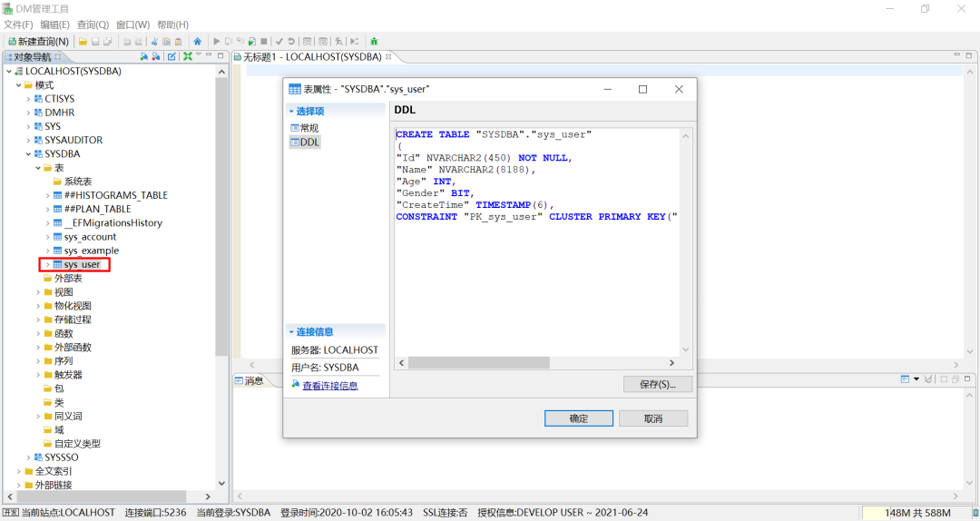Click the save all toolbar icon
Screen dimensions: 980x521
click(x=107, y=41)
